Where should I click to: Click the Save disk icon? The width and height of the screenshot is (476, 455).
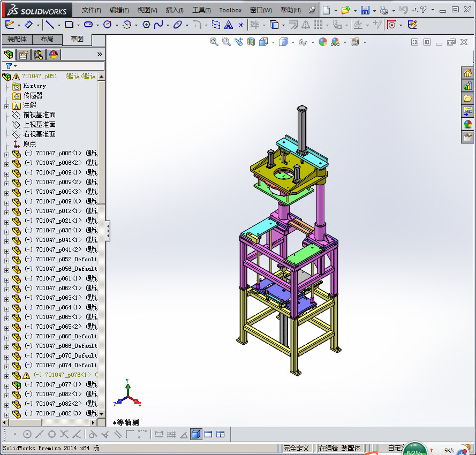click(365, 10)
